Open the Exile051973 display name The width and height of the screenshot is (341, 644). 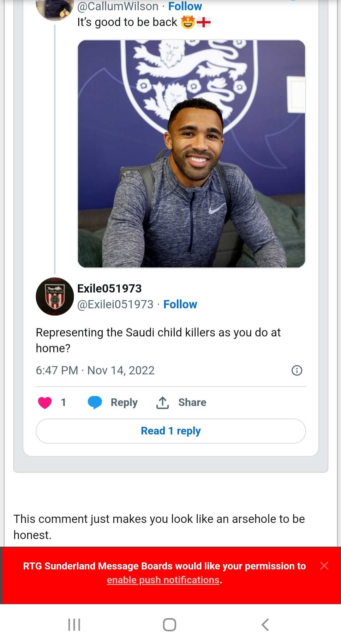[x=109, y=288]
